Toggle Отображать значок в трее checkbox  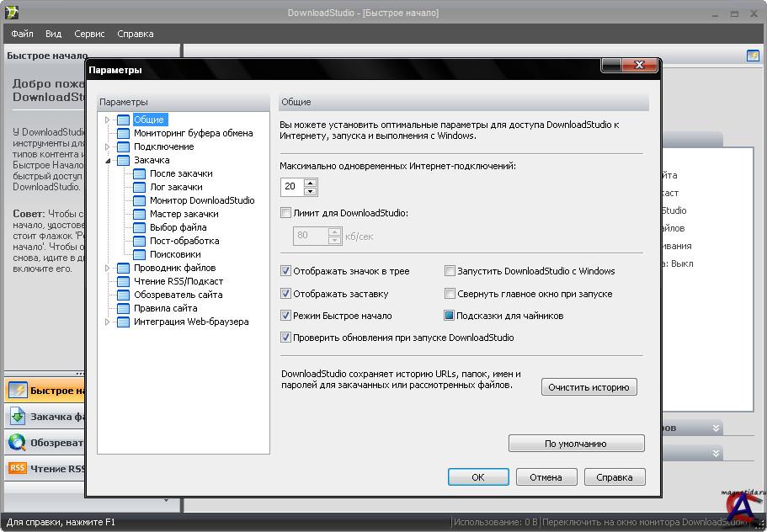tap(285, 271)
